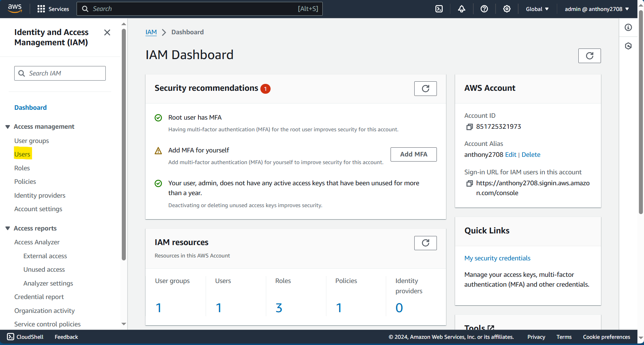Open Analyzer settings in the sidebar
The image size is (644, 345).
pyautogui.click(x=48, y=283)
